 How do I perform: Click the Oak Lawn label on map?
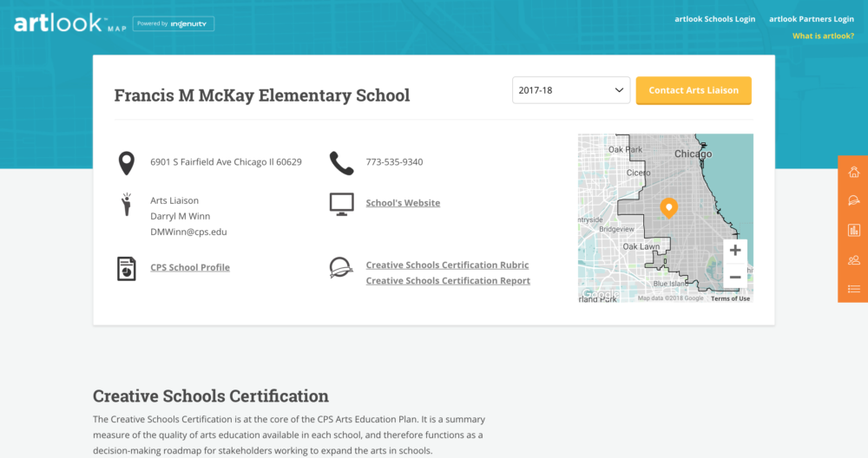coord(641,246)
